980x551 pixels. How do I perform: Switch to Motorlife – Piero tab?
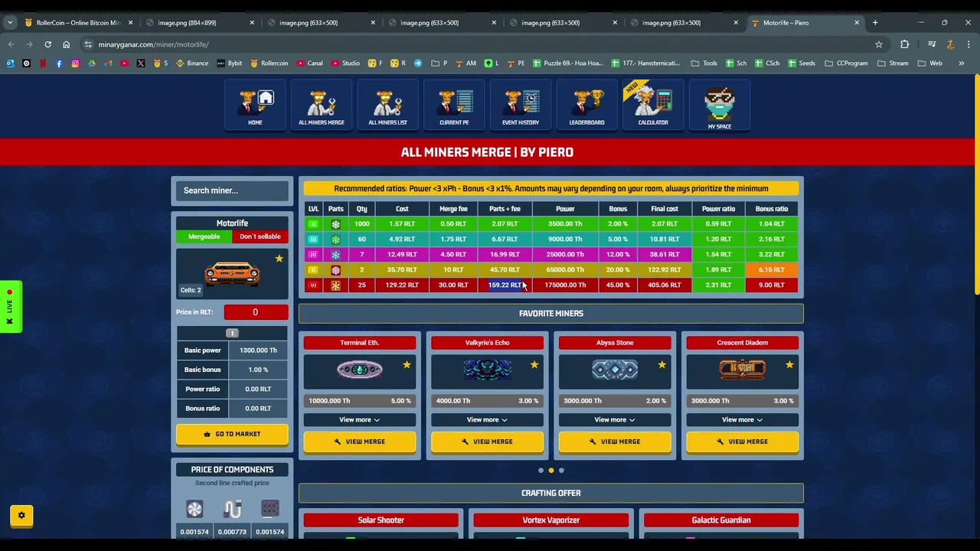point(804,23)
